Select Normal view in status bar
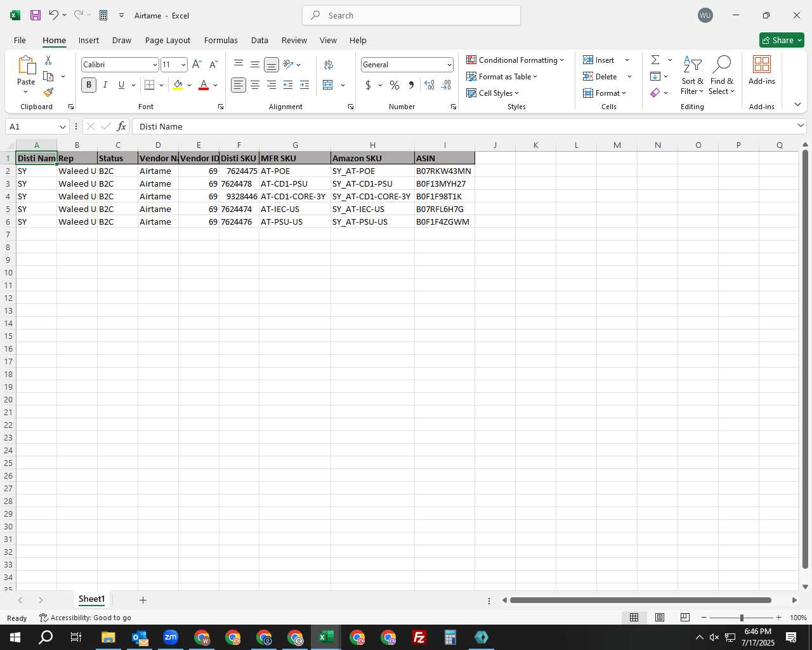Image resolution: width=812 pixels, height=650 pixels. tap(634, 618)
